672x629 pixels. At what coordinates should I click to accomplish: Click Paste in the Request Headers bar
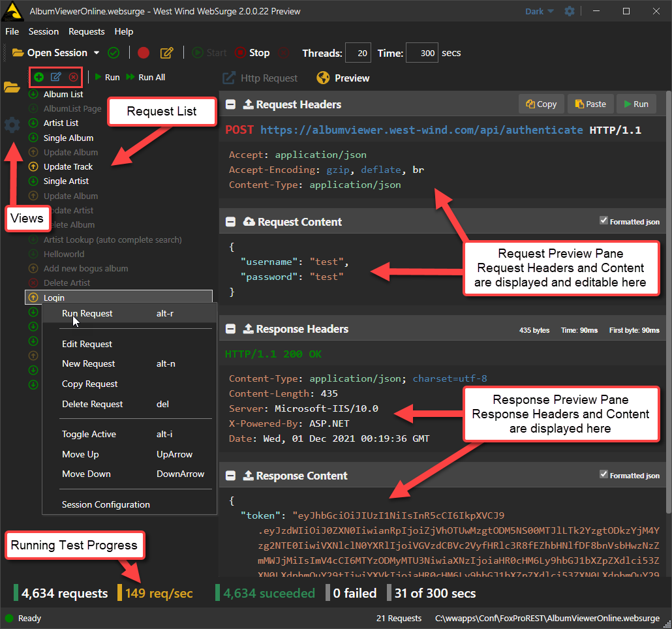590,104
